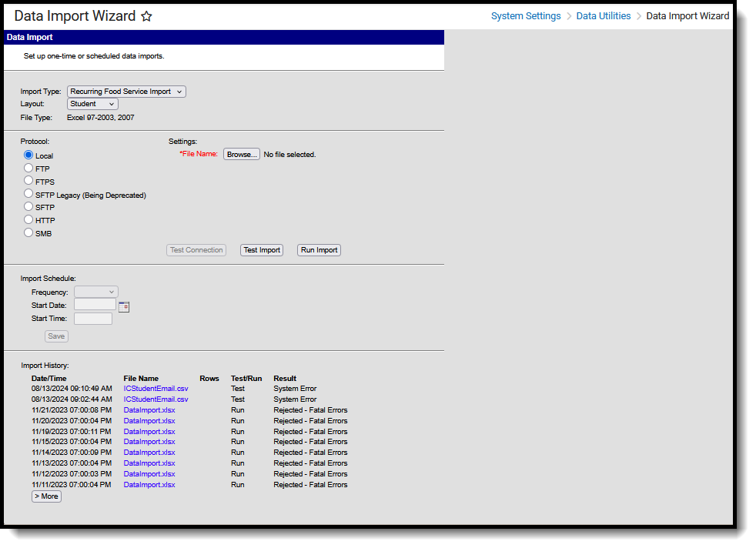Favorite the page with the star icon
This screenshot has width=756, height=548.
tap(146, 16)
